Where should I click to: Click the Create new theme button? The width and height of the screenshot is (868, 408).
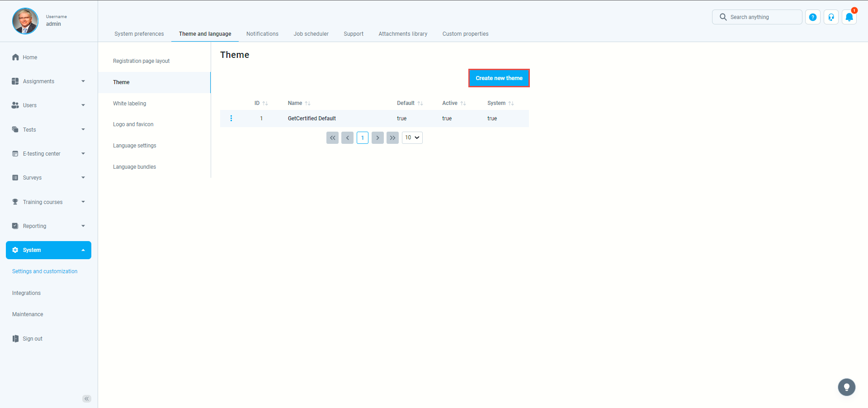pos(499,78)
